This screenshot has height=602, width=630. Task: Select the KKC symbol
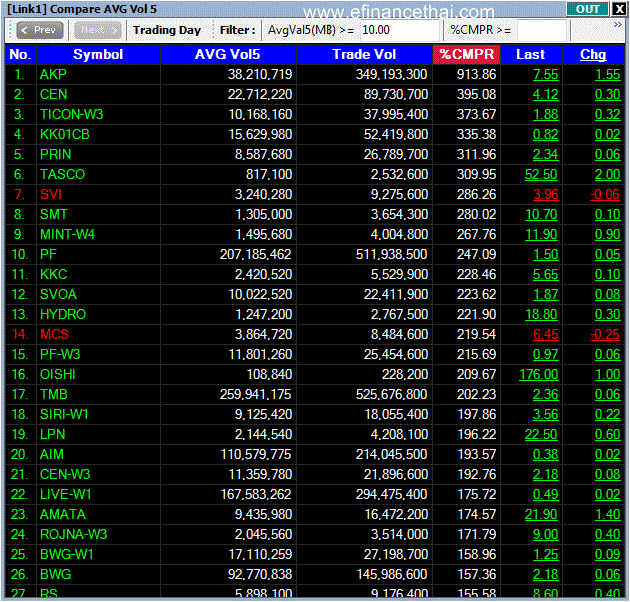coord(53,274)
